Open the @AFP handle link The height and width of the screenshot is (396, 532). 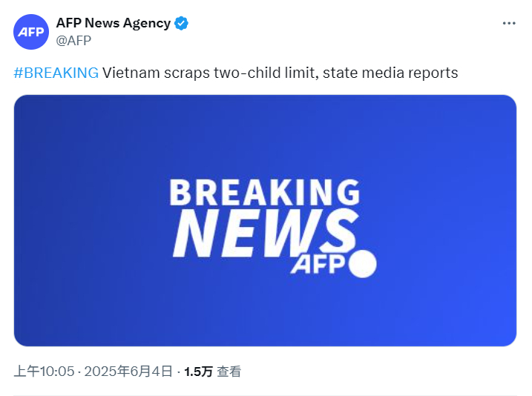73,41
